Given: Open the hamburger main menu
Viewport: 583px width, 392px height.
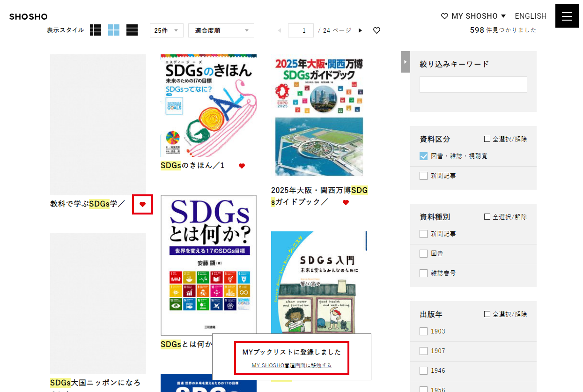Looking at the screenshot, I should pyautogui.click(x=567, y=16).
